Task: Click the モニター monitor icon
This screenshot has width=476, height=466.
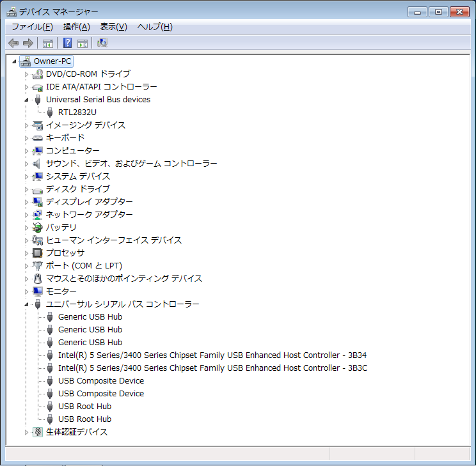Action: tap(38, 291)
